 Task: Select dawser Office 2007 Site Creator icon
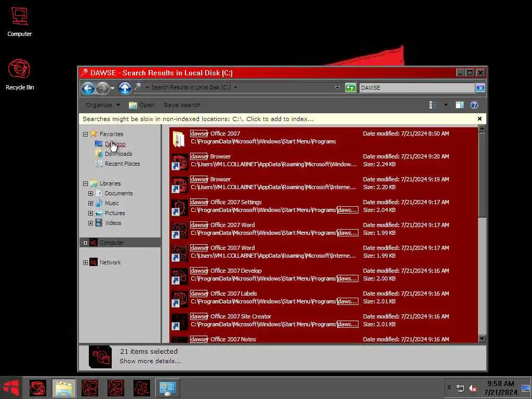pos(179,321)
